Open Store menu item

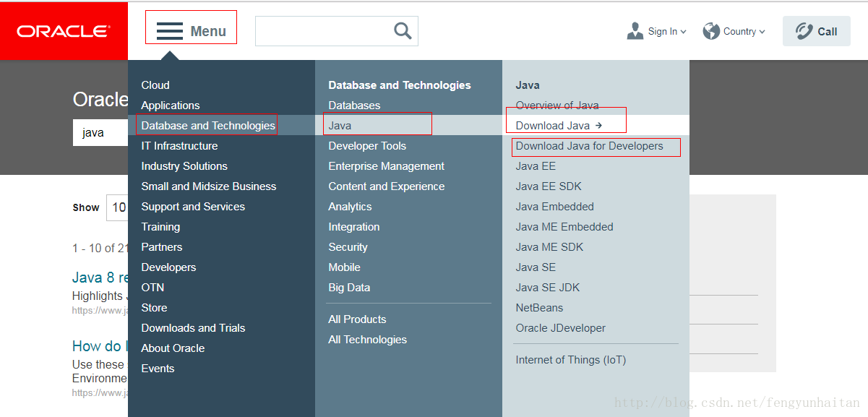coord(154,308)
